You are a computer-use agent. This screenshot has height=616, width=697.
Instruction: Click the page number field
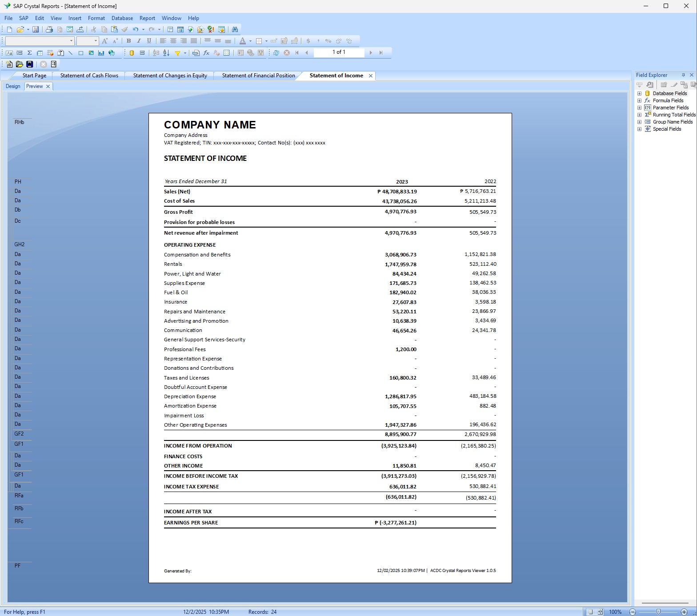click(339, 52)
